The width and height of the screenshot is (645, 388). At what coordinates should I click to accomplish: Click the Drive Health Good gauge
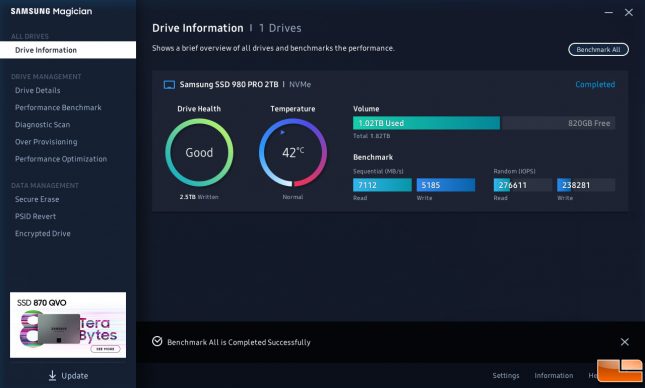pos(199,153)
